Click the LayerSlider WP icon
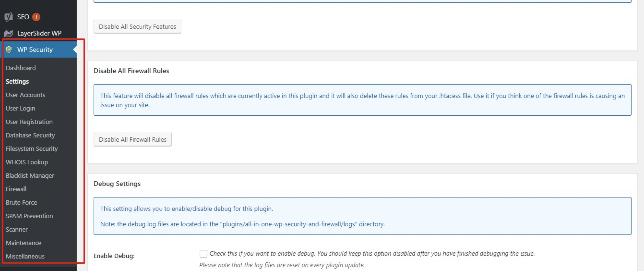 pos(8,33)
